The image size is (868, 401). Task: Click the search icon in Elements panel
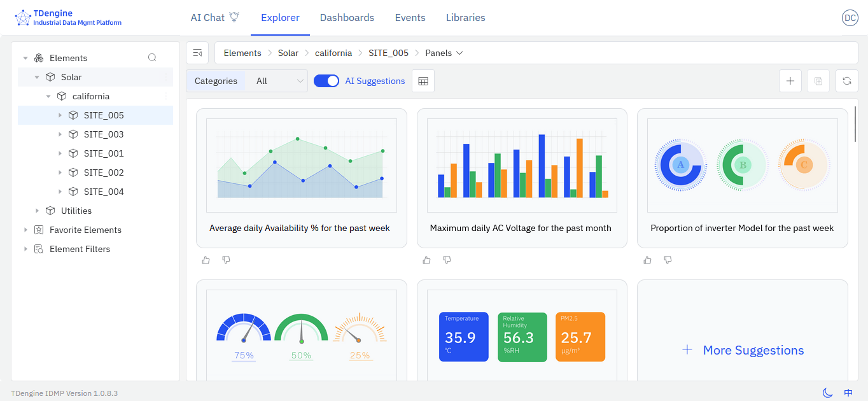click(152, 58)
